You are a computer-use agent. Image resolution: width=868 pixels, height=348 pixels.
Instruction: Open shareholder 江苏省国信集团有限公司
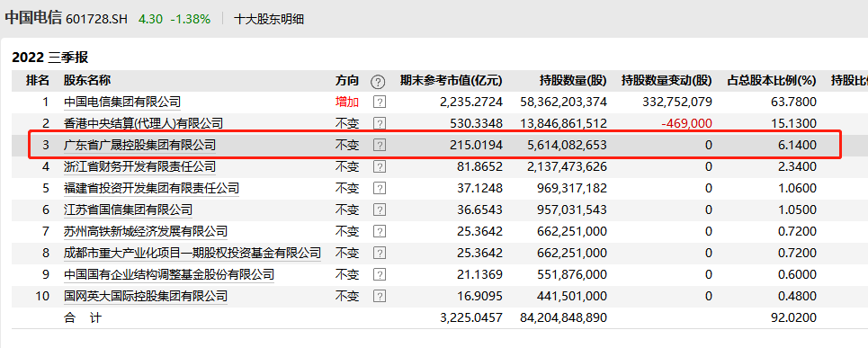[x=129, y=210]
